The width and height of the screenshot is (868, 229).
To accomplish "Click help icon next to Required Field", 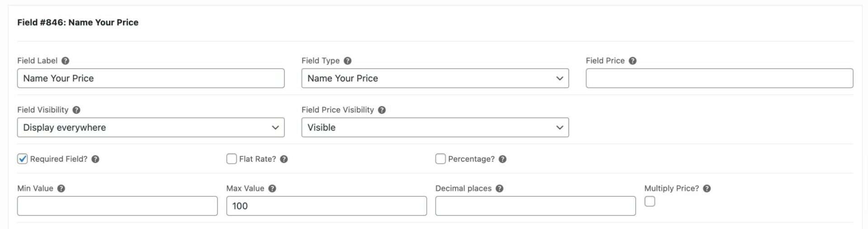I will [95, 159].
